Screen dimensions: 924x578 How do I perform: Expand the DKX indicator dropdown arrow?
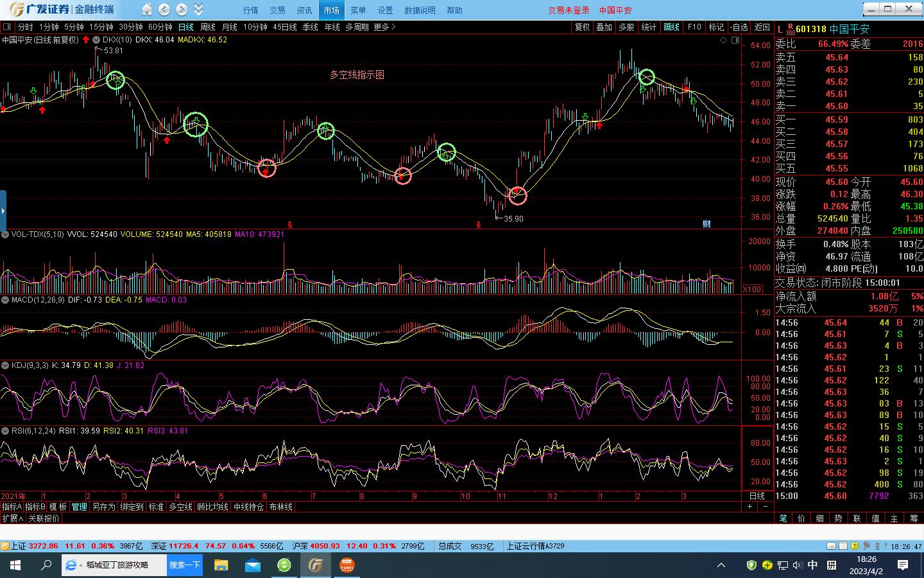tap(97, 40)
